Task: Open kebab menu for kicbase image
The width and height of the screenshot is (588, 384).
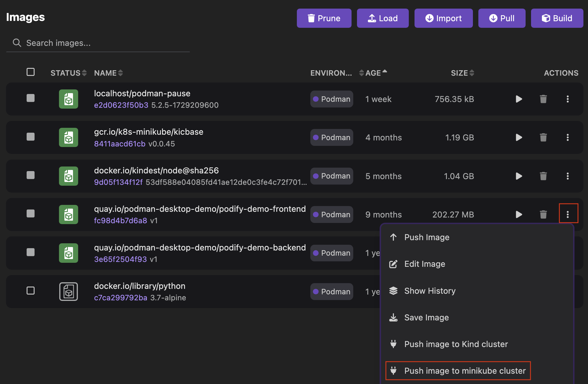Action: [567, 138]
